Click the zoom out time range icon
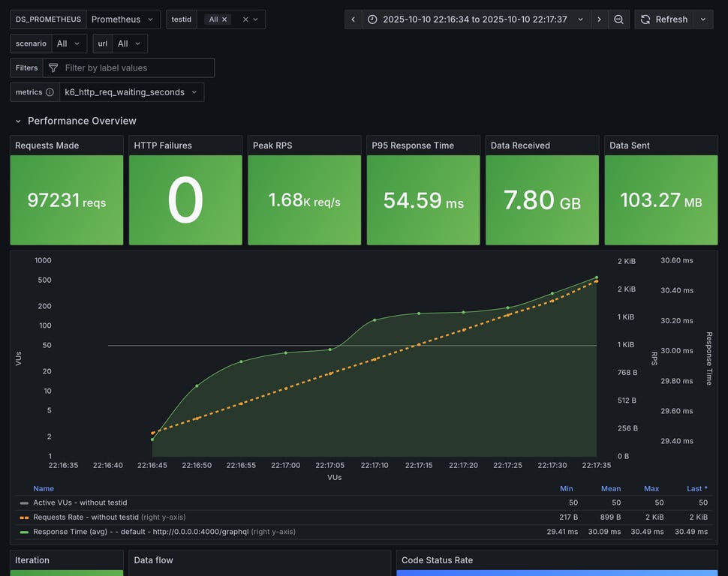Image resolution: width=728 pixels, height=576 pixels. pyautogui.click(x=618, y=19)
